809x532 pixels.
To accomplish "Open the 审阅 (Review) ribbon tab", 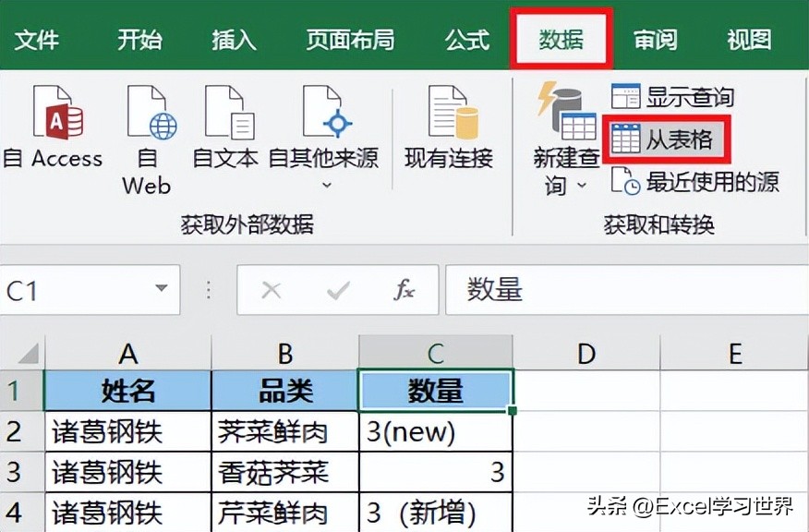I will click(x=656, y=39).
